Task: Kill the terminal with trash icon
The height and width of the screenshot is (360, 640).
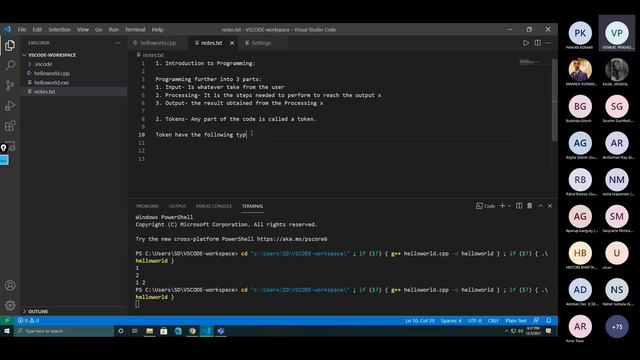Action: [529, 206]
